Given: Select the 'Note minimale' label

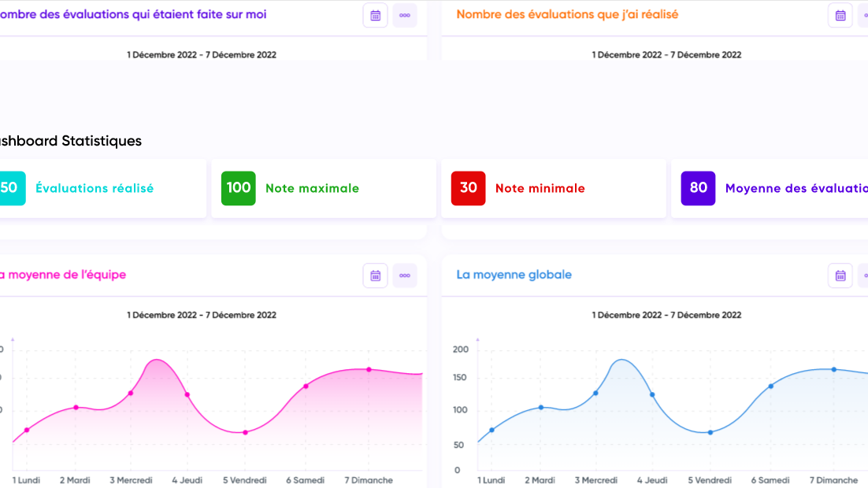Looking at the screenshot, I should [x=540, y=189].
